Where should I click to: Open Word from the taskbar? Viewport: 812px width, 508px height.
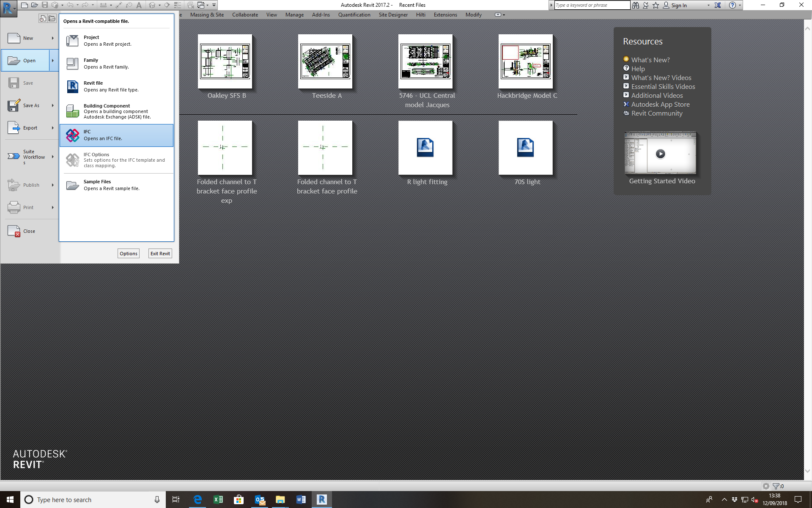pos(301,500)
